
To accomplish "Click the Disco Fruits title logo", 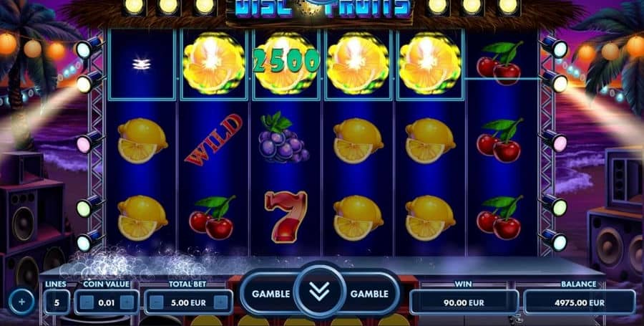I will click(323, 8).
